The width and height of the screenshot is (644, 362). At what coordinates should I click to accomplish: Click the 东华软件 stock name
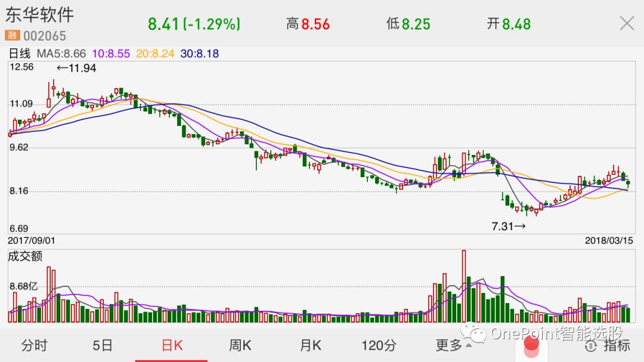39,15
